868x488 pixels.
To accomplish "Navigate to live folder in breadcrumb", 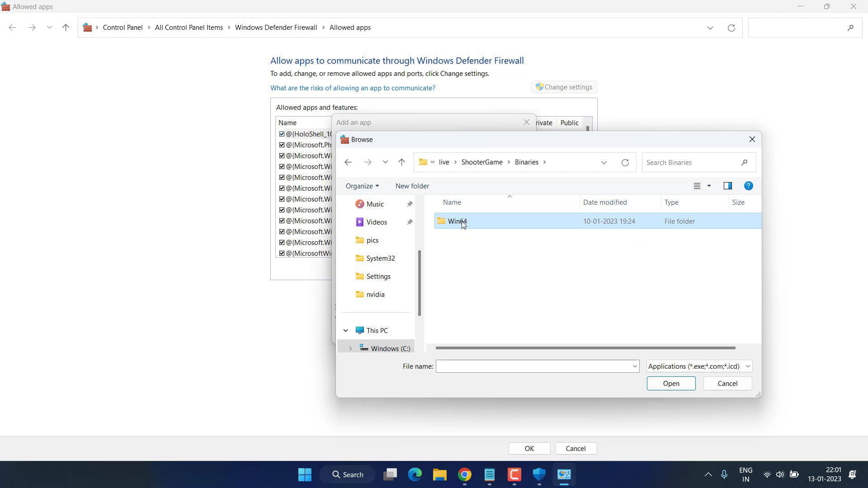I will 444,162.
